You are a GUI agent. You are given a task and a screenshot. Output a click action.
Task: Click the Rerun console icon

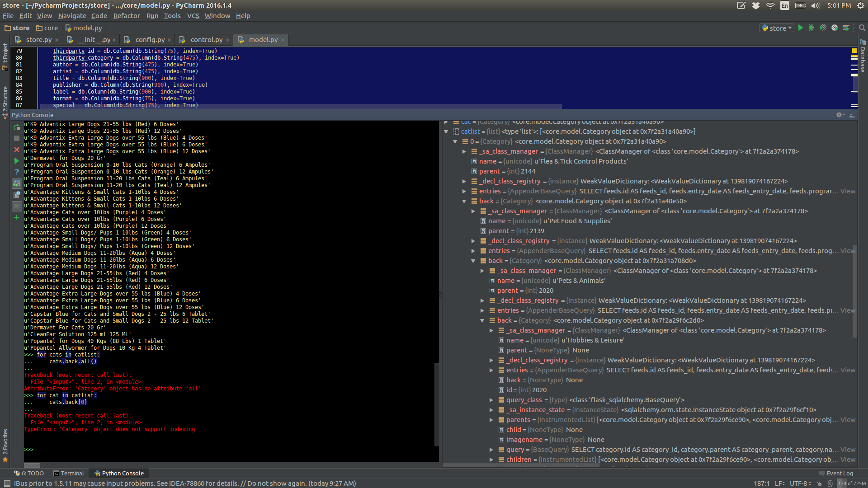(17, 127)
